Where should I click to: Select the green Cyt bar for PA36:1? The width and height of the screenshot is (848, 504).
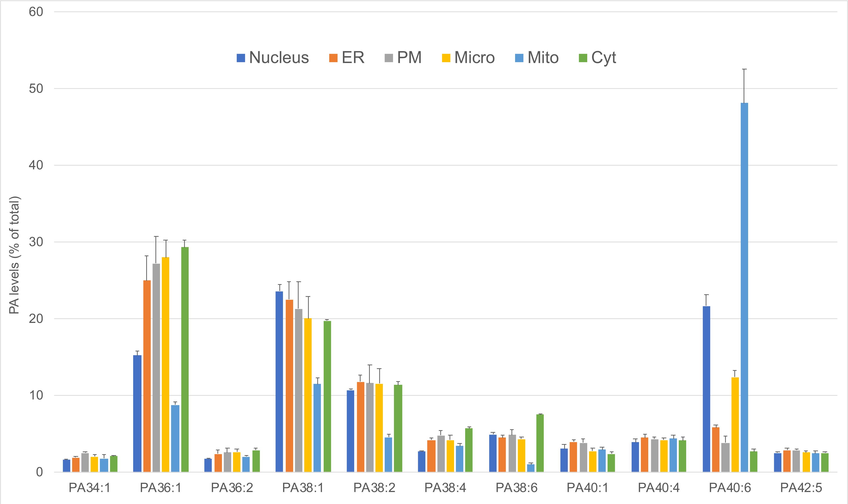coord(185,359)
